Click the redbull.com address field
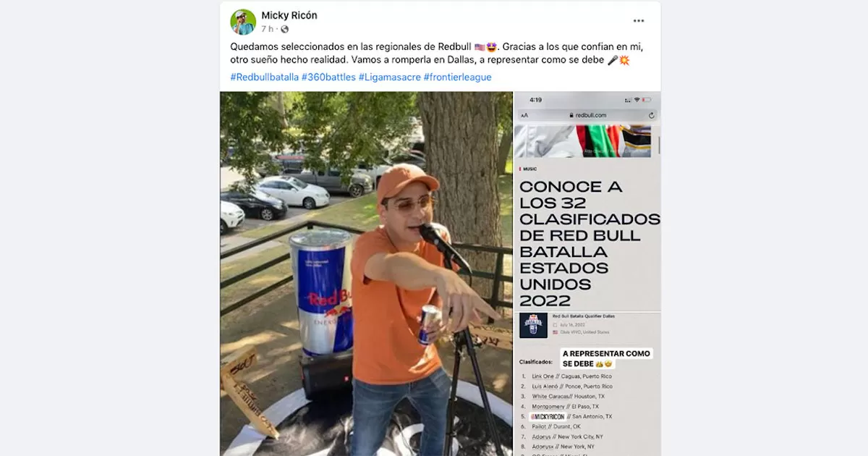This screenshot has width=868, height=456. [x=587, y=115]
